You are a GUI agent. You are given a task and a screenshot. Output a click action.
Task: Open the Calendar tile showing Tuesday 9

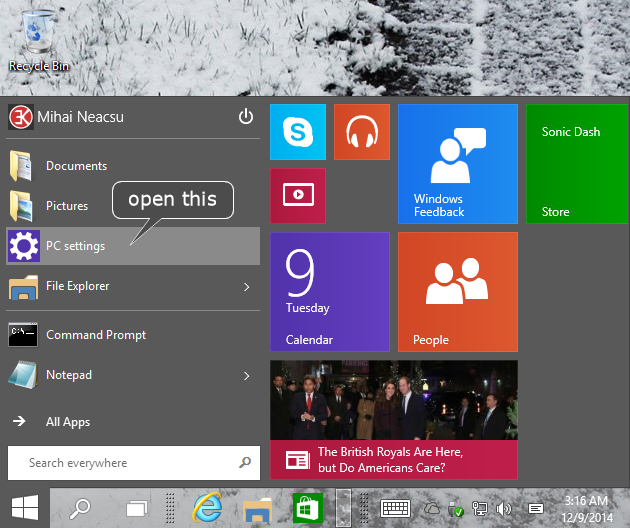(330, 292)
